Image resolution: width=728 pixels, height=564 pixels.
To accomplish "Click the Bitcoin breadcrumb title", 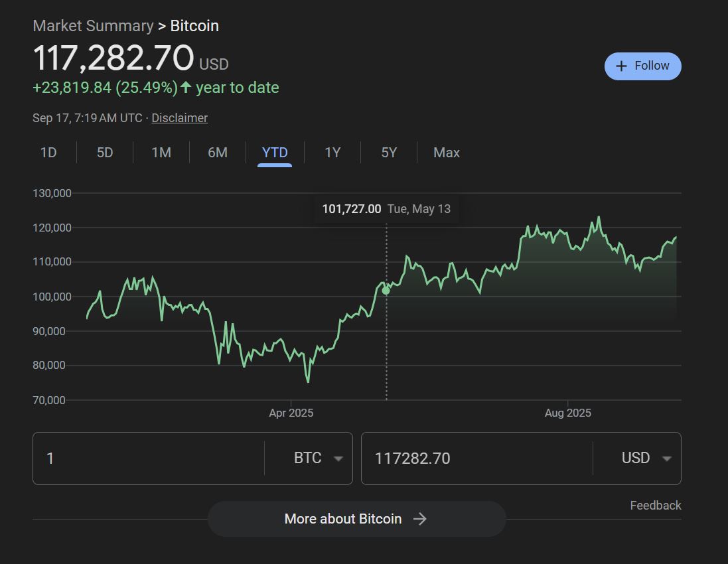I will (194, 26).
